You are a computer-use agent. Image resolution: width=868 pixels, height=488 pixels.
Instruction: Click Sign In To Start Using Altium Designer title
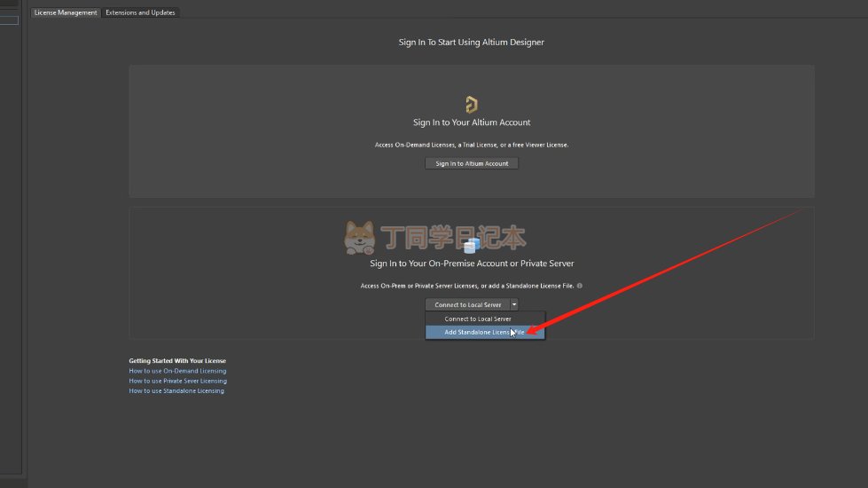coord(471,42)
